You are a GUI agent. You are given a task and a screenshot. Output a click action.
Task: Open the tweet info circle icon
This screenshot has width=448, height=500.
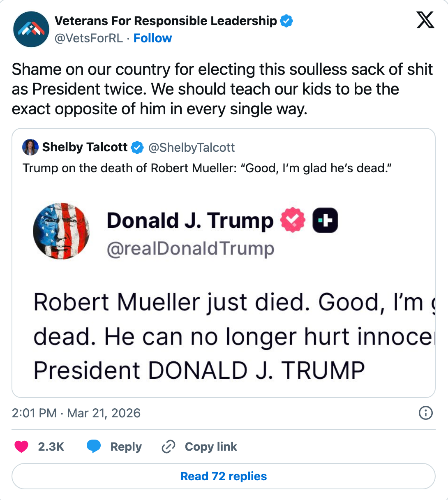click(425, 413)
